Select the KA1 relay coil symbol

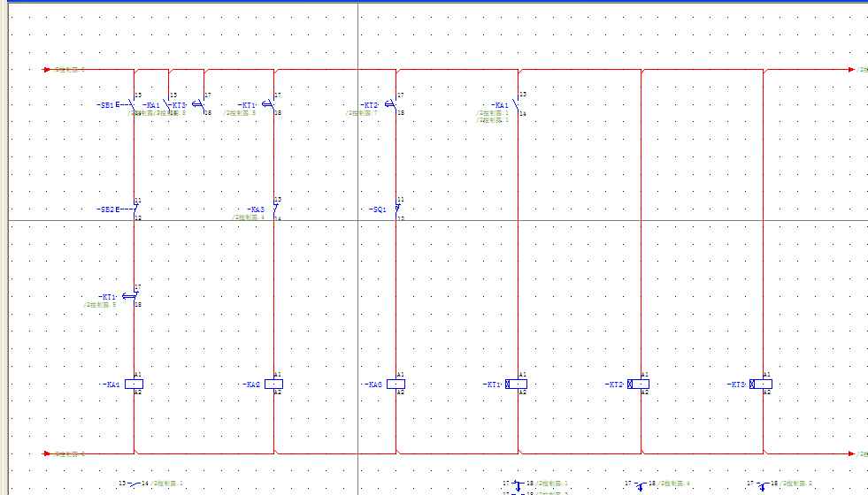point(134,385)
